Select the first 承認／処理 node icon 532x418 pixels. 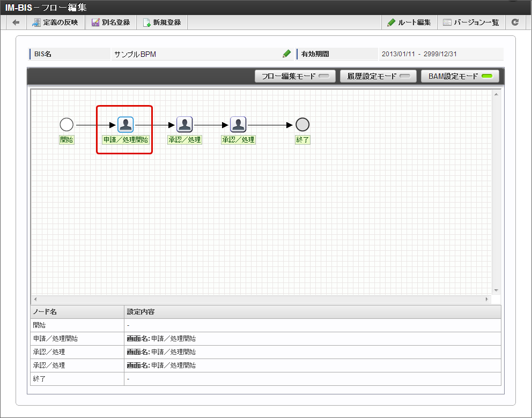pos(184,124)
